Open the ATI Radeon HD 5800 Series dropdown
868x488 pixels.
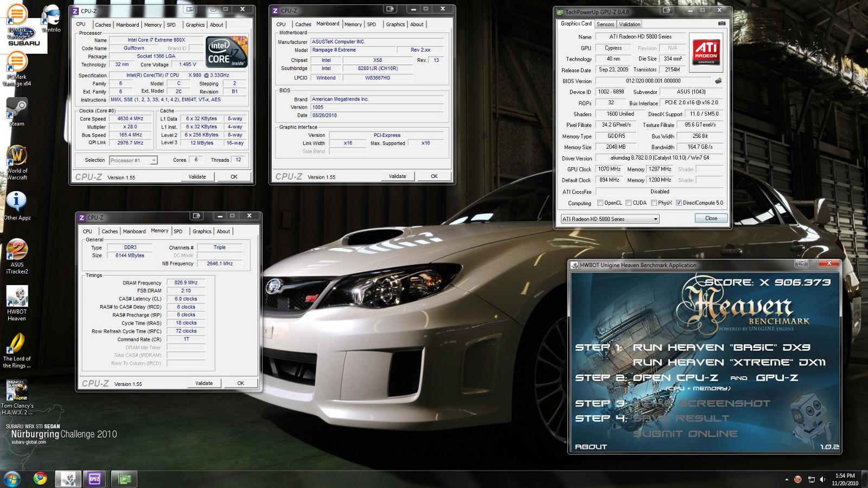(610, 219)
